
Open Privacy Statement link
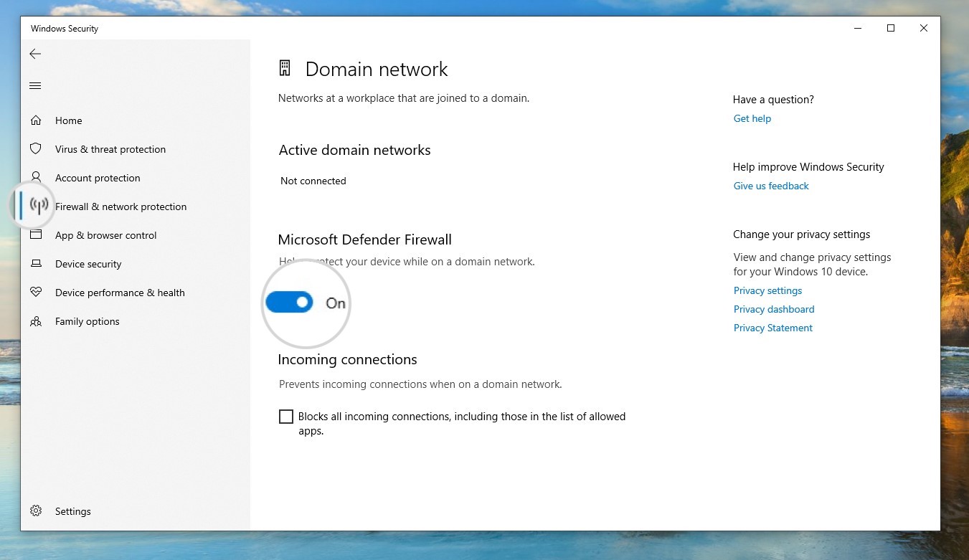click(773, 328)
